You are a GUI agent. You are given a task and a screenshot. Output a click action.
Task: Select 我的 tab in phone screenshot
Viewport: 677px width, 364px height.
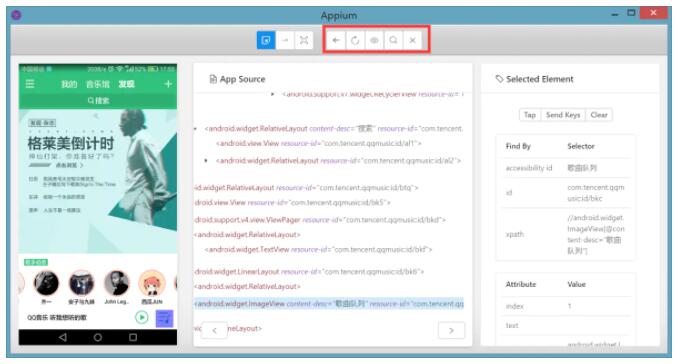click(x=69, y=84)
